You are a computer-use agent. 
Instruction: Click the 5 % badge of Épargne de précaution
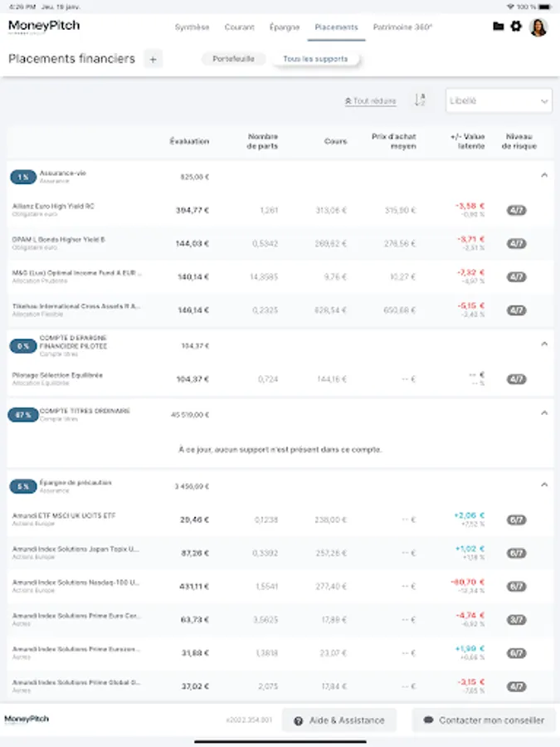(x=23, y=486)
